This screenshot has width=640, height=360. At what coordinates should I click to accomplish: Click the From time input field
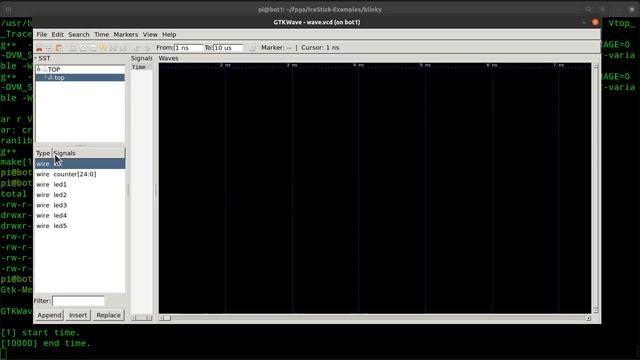coord(189,48)
